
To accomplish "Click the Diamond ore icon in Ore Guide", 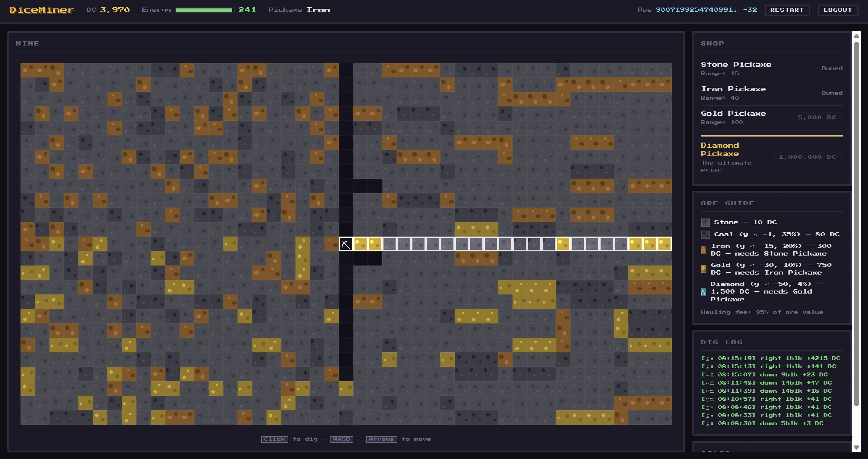I will [704, 292].
